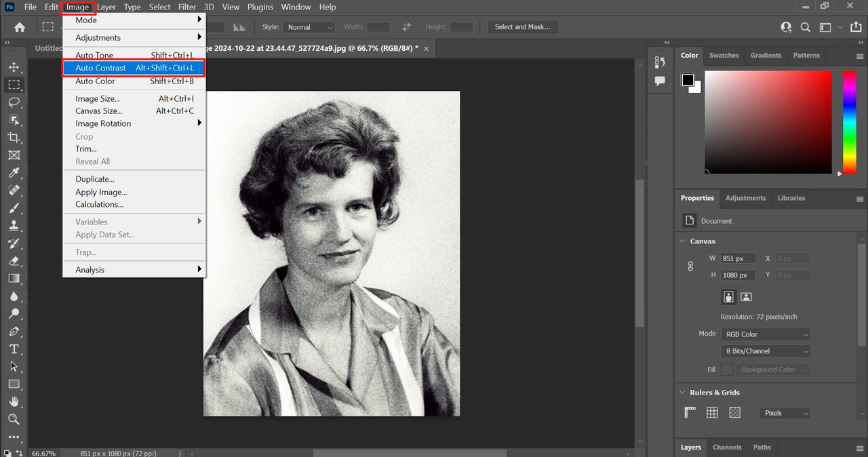Open the Properties panel options menu
Screen dimensions: 868x457
click(860, 199)
